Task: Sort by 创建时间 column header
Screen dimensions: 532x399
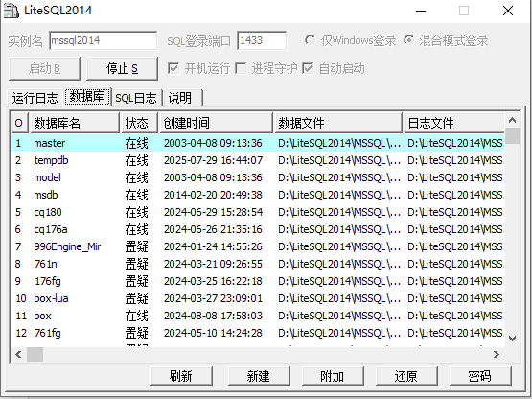Action: tap(217, 123)
